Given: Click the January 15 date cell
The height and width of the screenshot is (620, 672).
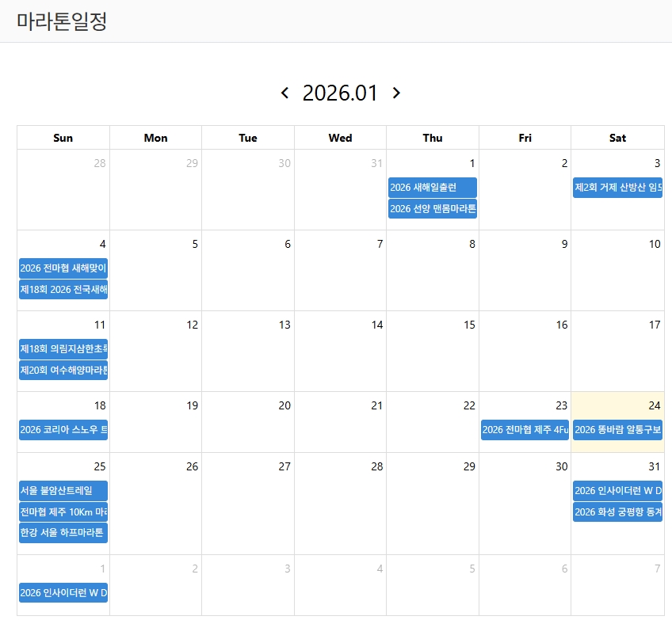Looking at the screenshot, I should point(433,356).
